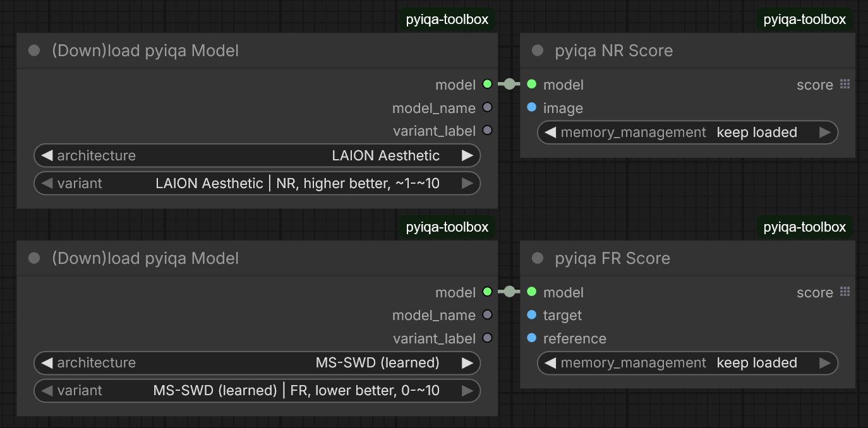Select the title of the loader node set to LAION Aesthetic
The width and height of the screenshot is (868, 428).
click(x=145, y=51)
